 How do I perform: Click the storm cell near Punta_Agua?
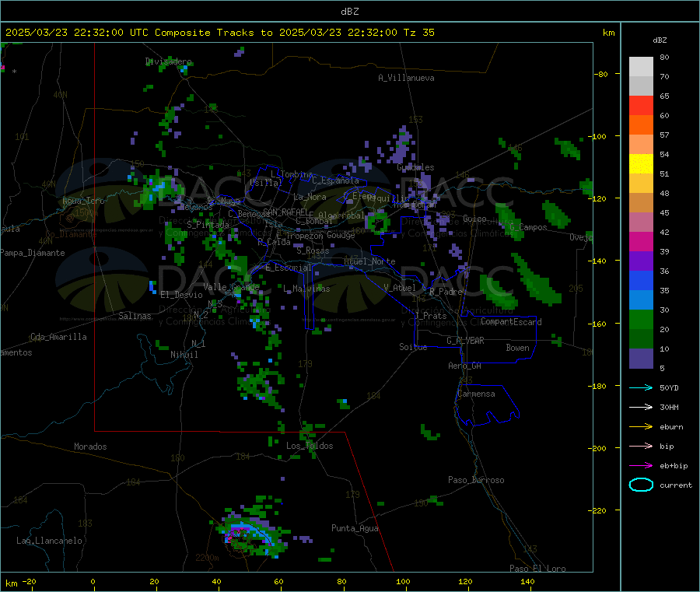(252, 531)
